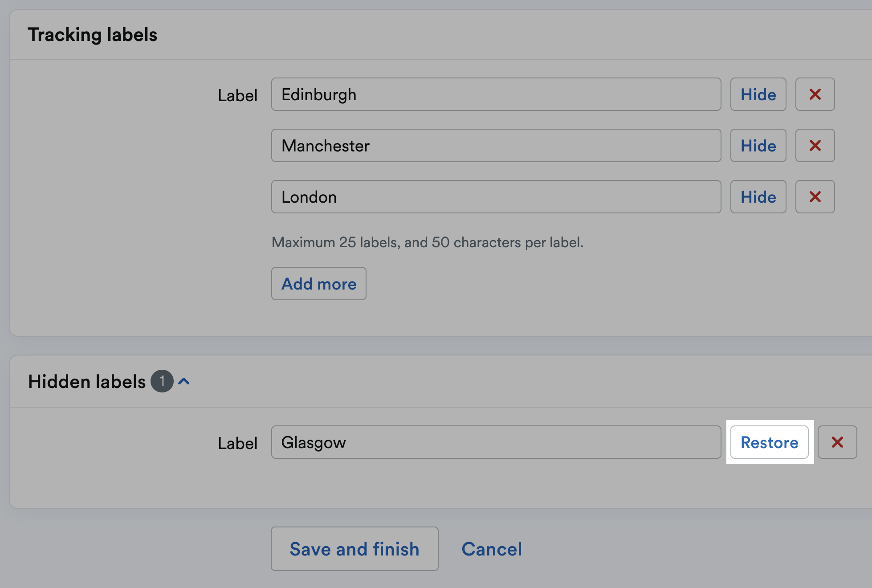Cancel the label changes
Image resolution: width=872 pixels, height=588 pixels.
coord(492,549)
